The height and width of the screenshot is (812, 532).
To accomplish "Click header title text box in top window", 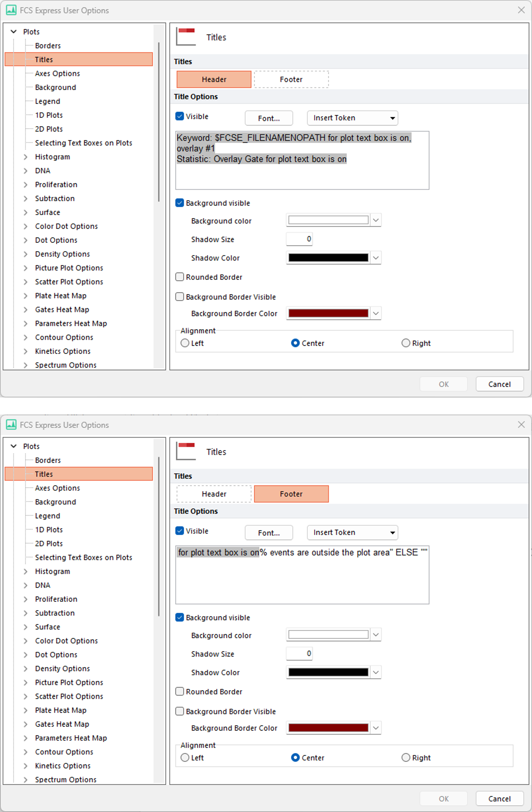I will (302, 160).
